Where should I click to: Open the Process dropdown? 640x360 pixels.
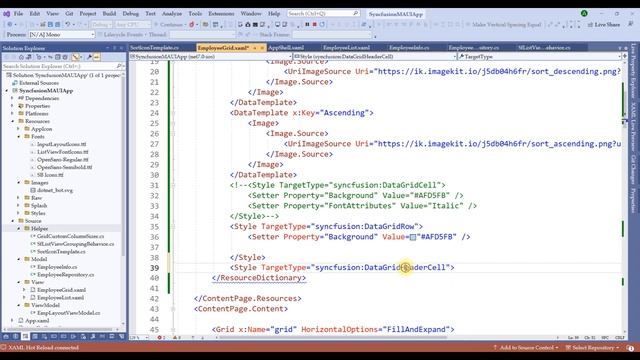61,35
